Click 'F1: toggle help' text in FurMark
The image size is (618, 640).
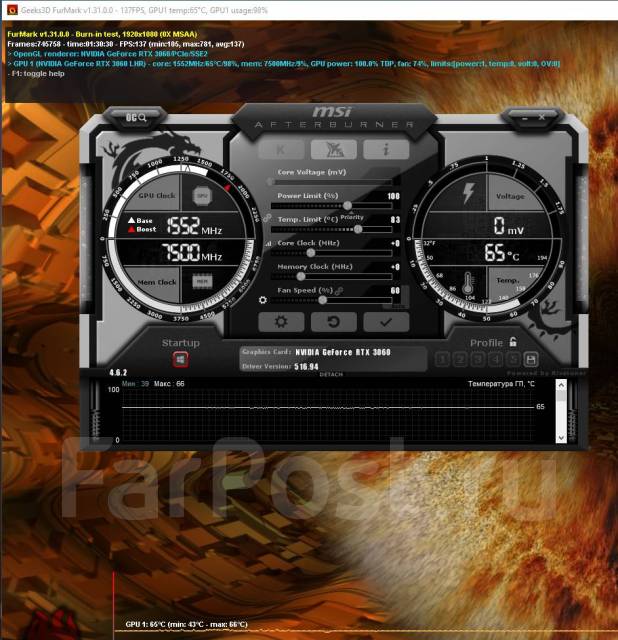tap(36, 73)
